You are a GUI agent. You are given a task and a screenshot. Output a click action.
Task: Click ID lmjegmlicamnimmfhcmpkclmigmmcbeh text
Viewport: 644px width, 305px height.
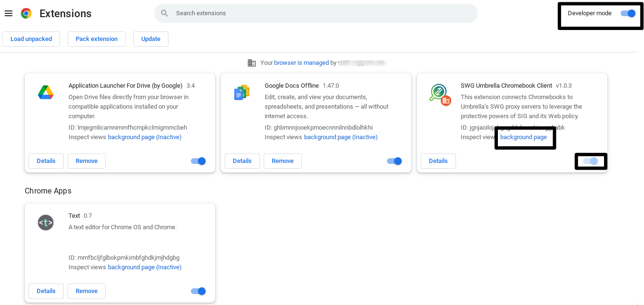pyautogui.click(x=128, y=128)
